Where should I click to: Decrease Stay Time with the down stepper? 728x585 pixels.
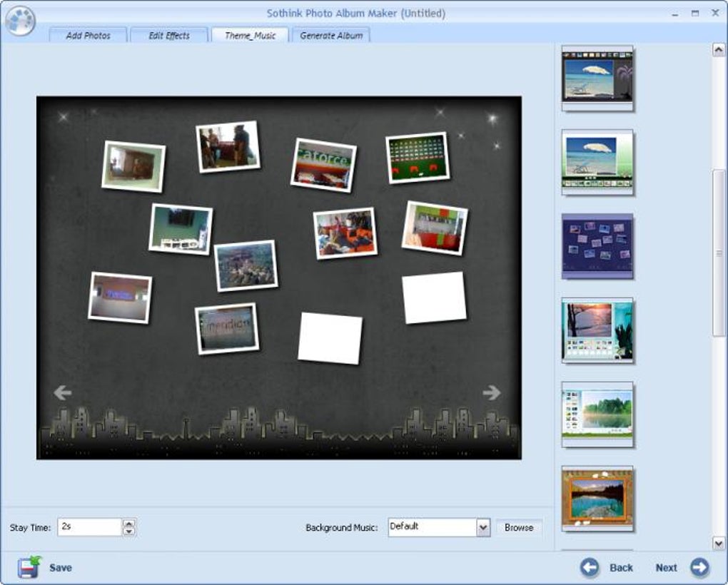(x=129, y=531)
